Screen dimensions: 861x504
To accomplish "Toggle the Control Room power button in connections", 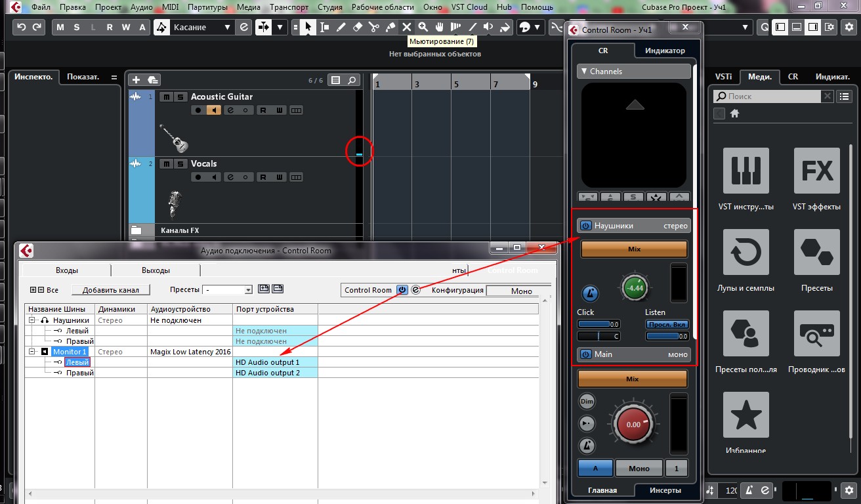I will coord(402,290).
